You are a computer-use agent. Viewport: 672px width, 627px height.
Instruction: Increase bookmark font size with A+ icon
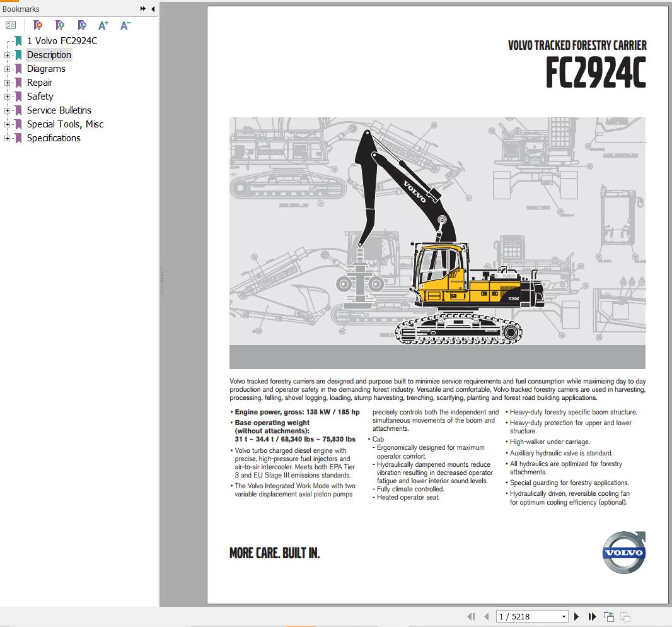(103, 25)
